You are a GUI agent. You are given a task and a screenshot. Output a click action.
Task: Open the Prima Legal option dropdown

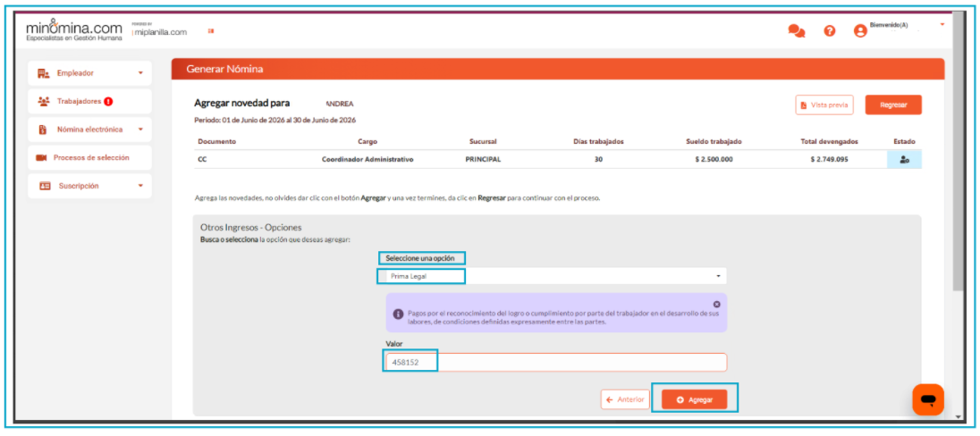pyautogui.click(x=554, y=276)
